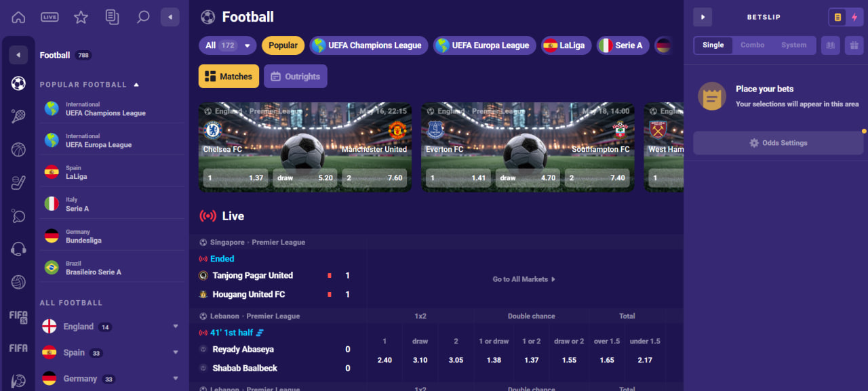868x391 pixels.
Task: Select the football sport icon in sidebar
Action: (x=18, y=83)
